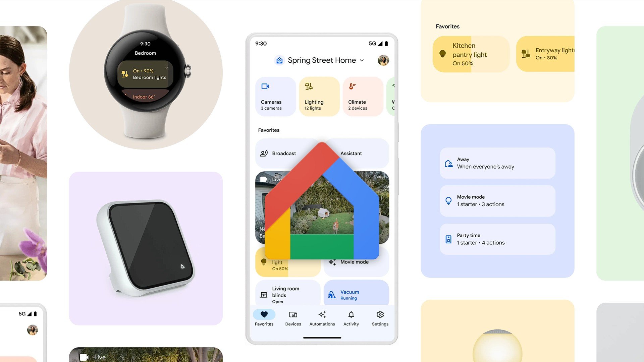Viewport: 644px width, 362px height.
Task: Select the Automations tab icon
Action: (x=322, y=314)
